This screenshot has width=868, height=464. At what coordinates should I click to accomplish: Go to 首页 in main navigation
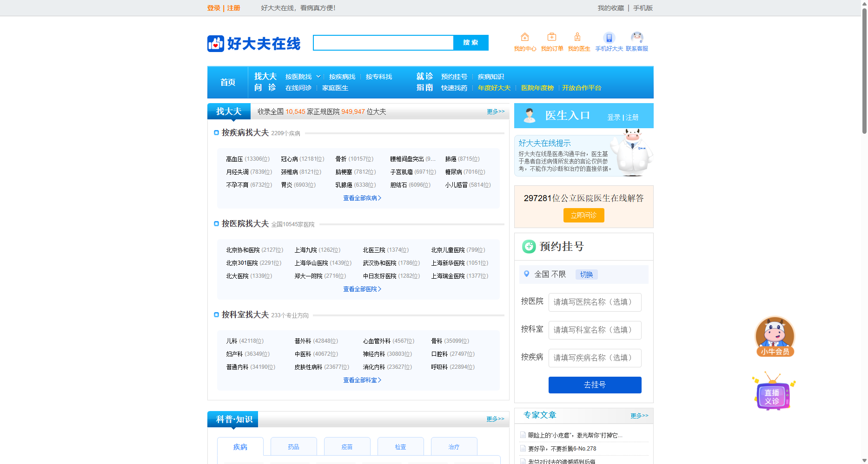(228, 82)
